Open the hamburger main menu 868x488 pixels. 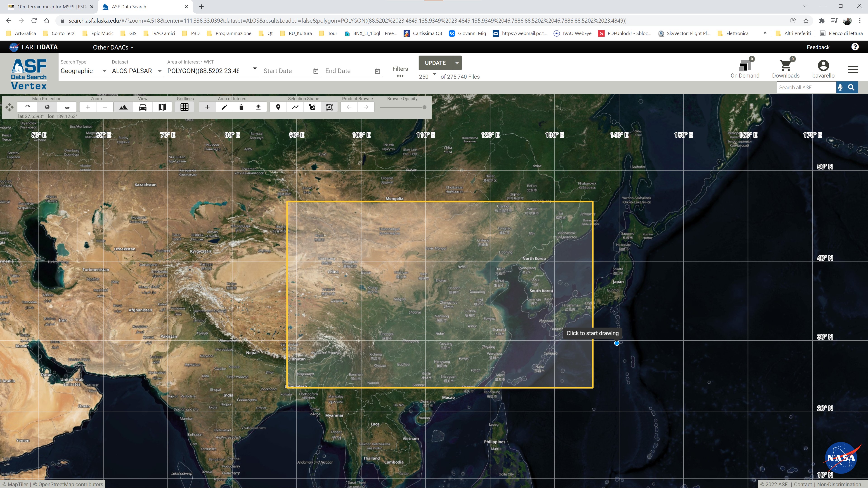pos(852,69)
